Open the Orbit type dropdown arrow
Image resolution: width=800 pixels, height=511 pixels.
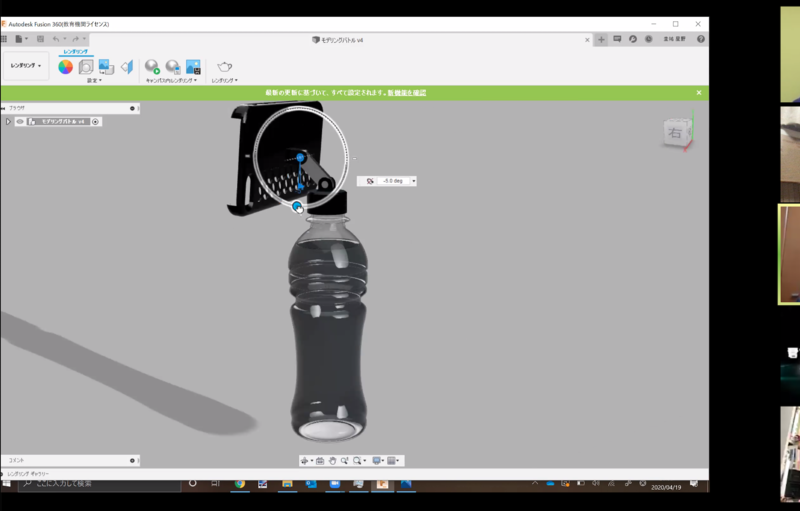click(x=312, y=461)
